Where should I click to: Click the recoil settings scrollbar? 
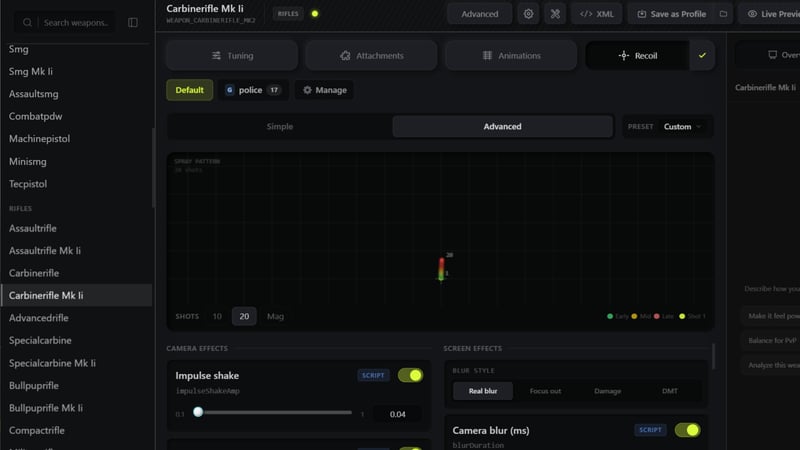[x=713, y=356]
